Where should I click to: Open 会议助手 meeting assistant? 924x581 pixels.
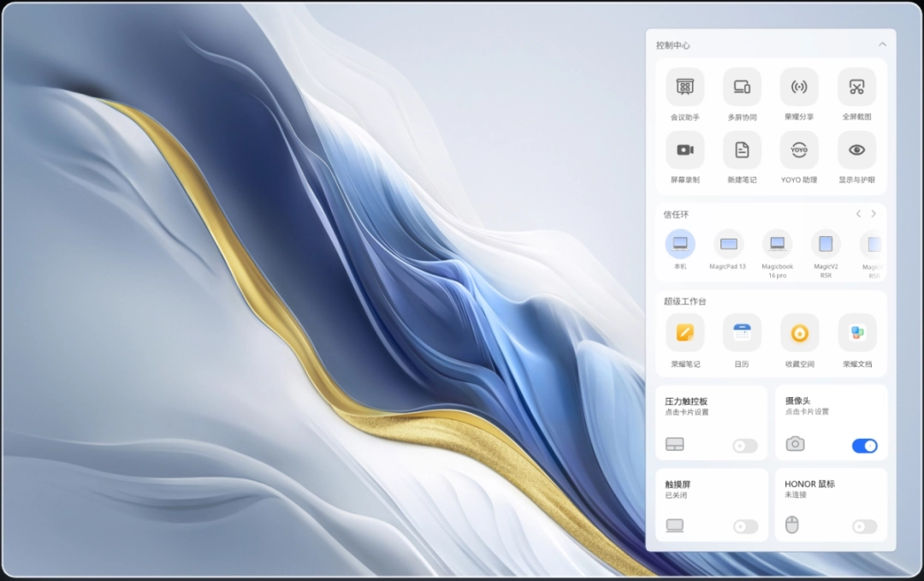[x=684, y=87]
